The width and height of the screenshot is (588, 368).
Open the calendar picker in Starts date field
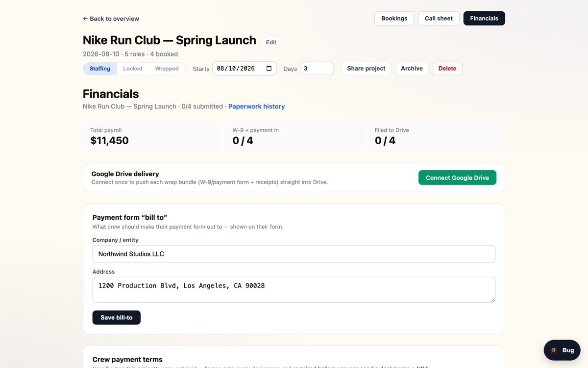[269, 68]
